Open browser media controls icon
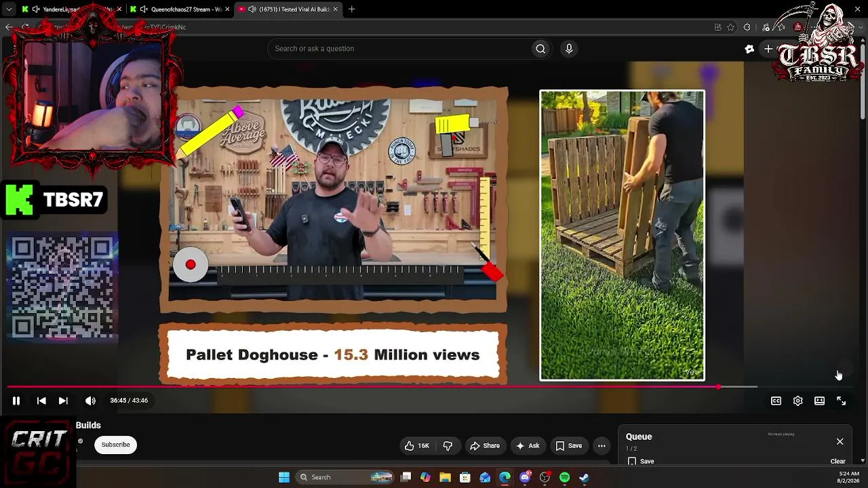Image resolution: width=868 pixels, height=488 pixels. point(766,27)
